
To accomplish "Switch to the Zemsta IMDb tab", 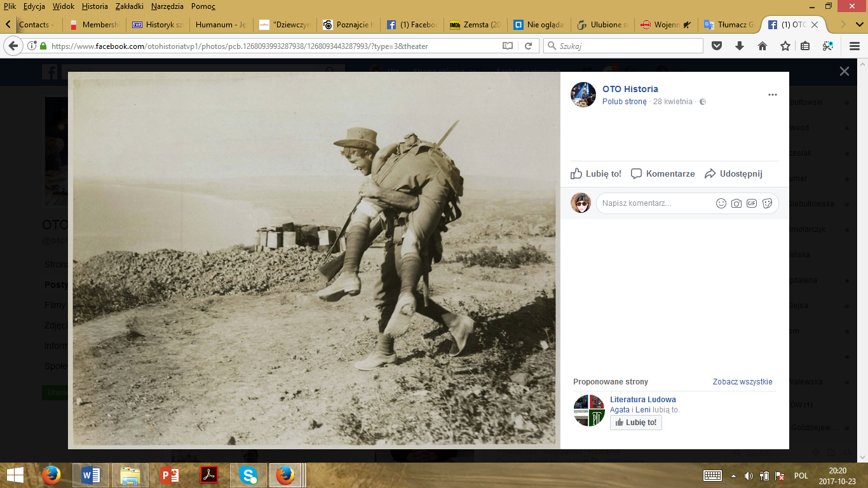I will (x=475, y=25).
